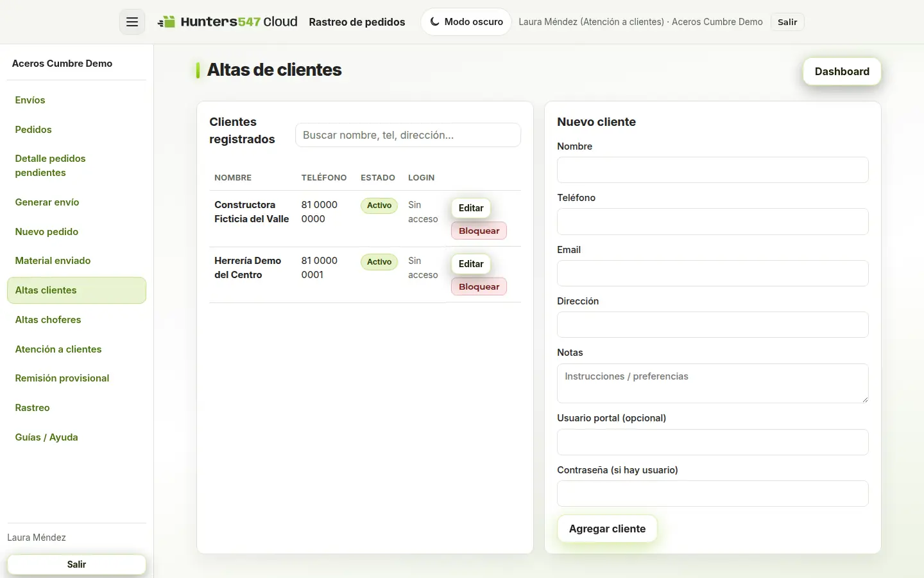Edit Constructora Ficticia del Valle client

point(471,208)
